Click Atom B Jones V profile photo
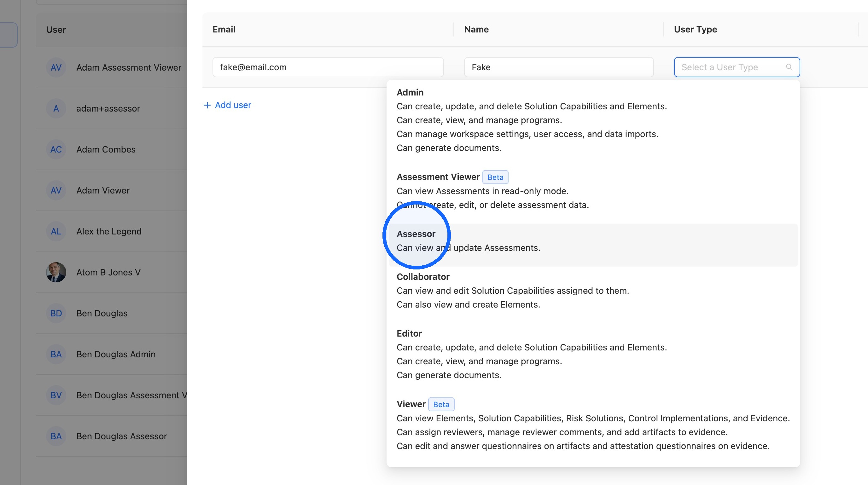The width and height of the screenshot is (868, 485). click(x=56, y=272)
